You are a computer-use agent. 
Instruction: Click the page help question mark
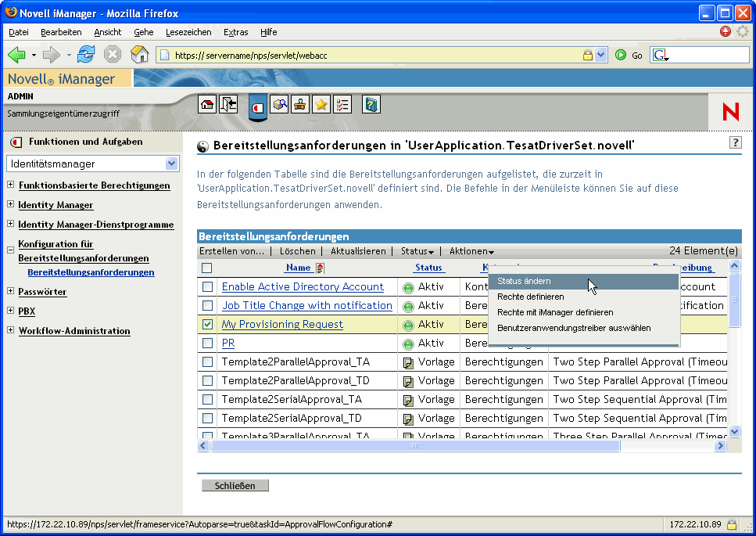click(735, 142)
